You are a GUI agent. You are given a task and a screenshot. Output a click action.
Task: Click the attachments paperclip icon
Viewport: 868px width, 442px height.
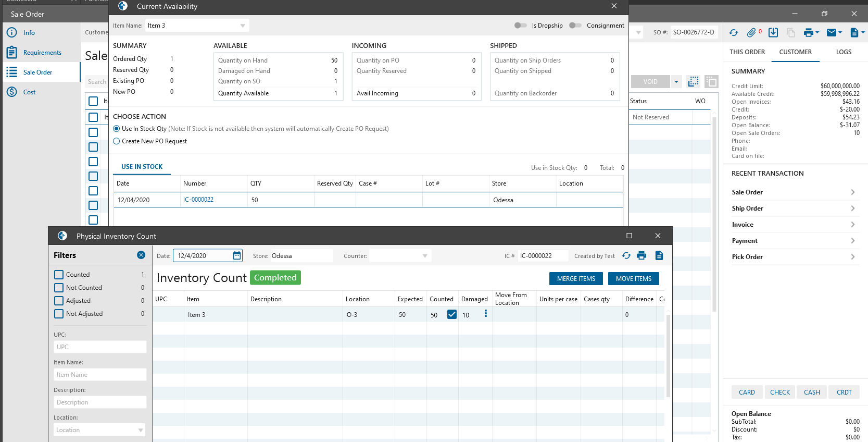point(751,33)
